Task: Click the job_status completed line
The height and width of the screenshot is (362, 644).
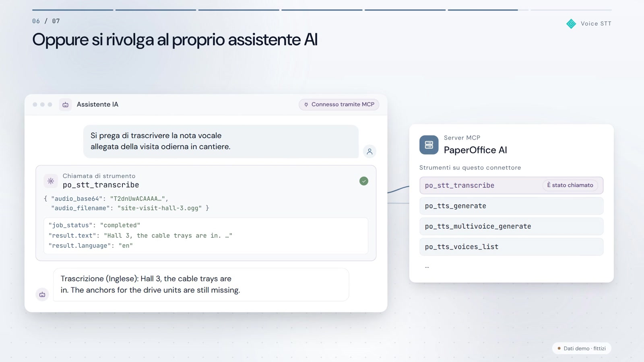Action: pyautogui.click(x=94, y=225)
